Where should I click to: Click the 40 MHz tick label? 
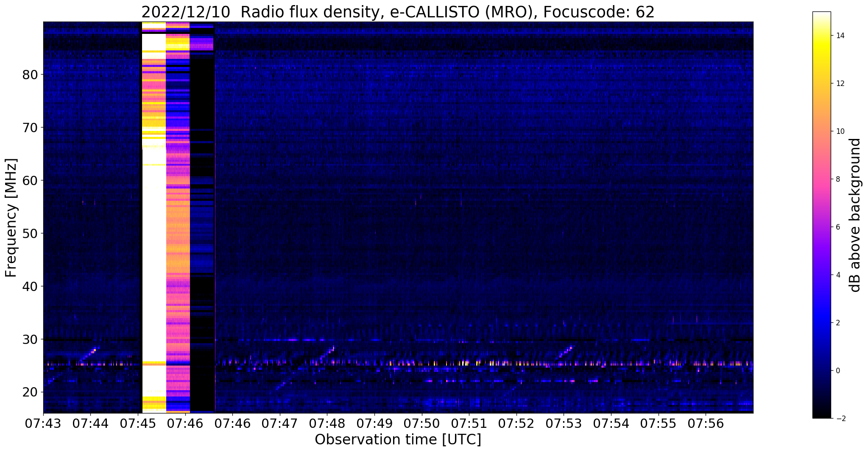point(30,286)
